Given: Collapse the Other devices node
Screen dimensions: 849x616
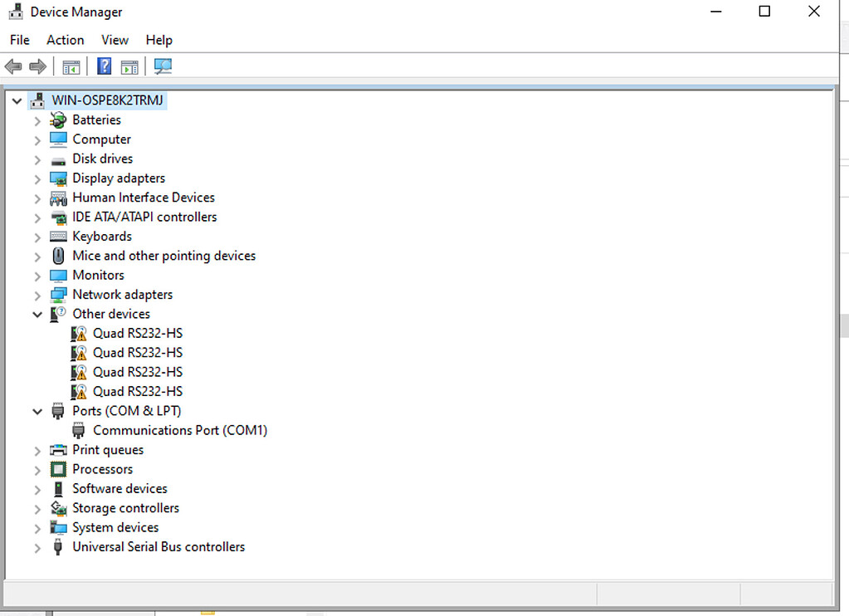Looking at the screenshot, I should 37,315.
